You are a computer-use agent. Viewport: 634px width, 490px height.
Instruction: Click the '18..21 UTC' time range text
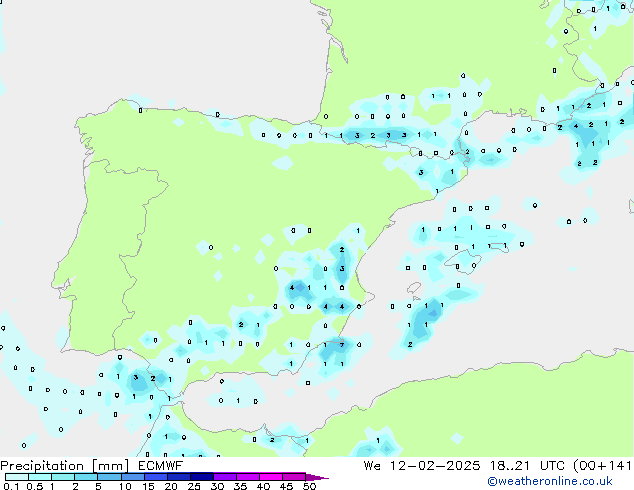click(x=529, y=466)
